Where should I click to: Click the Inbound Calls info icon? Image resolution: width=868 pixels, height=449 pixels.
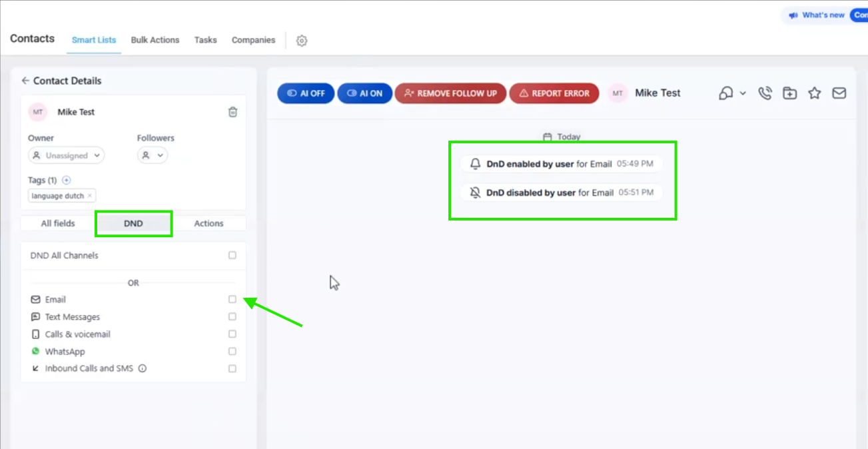click(x=142, y=368)
